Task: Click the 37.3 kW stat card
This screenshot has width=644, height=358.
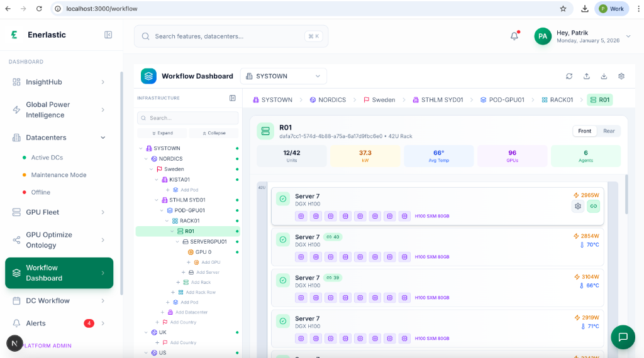Action: pos(365,156)
